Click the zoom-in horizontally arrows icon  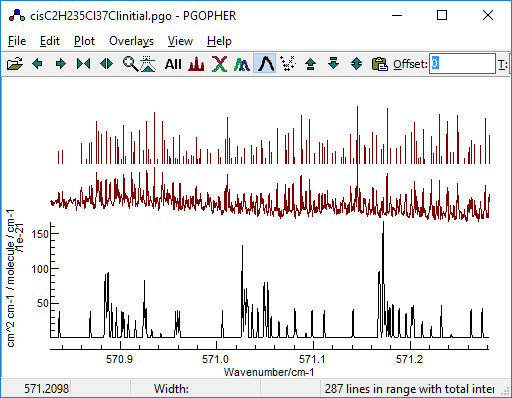pos(83,63)
